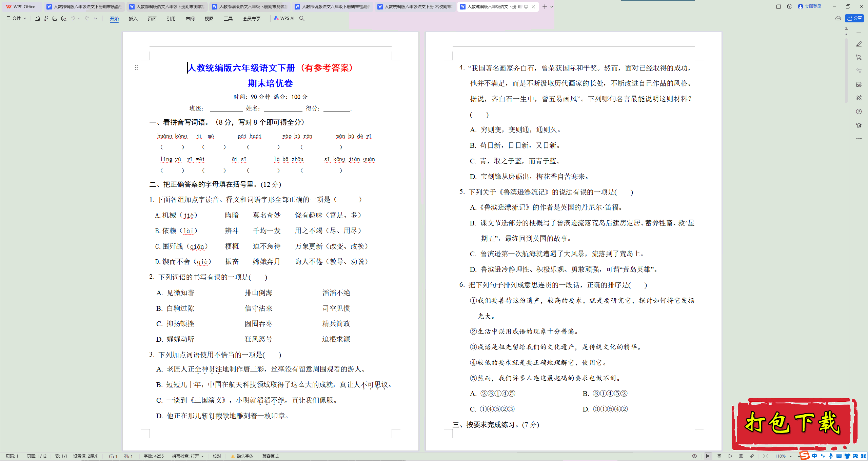Click 立即登录 login link
Image resolution: width=868 pixels, height=461 pixels.
coord(810,6)
